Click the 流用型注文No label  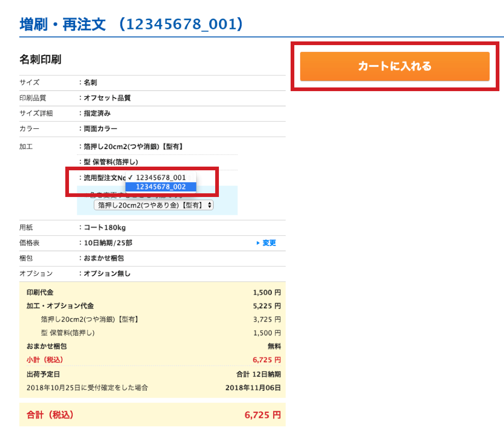pyautogui.click(x=104, y=178)
